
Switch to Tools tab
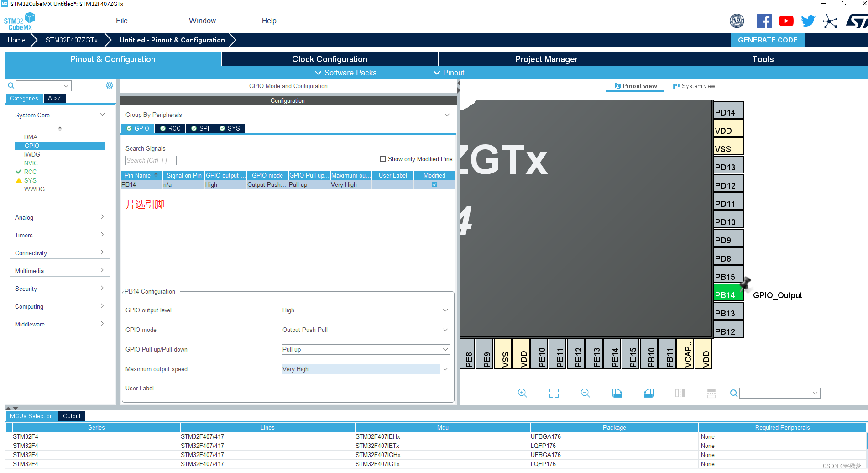(763, 59)
